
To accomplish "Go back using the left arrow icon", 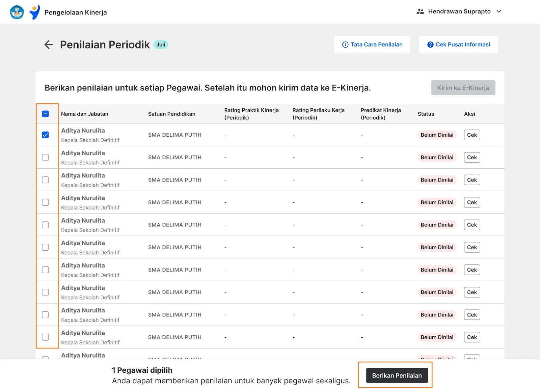I will click(49, 45).
